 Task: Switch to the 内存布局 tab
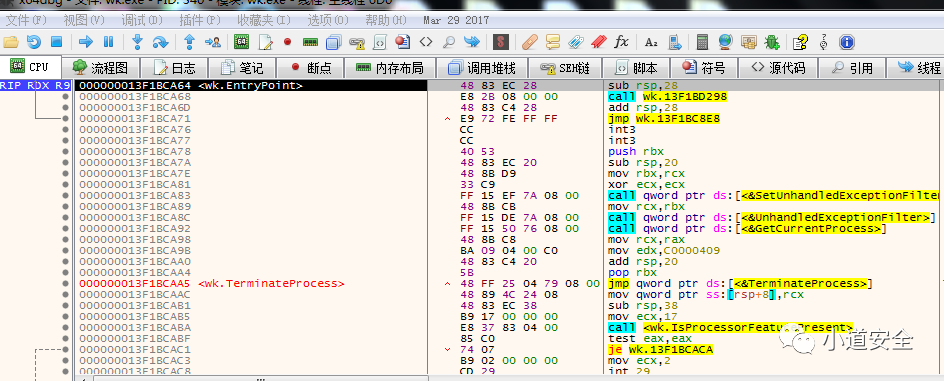[390, 67]
